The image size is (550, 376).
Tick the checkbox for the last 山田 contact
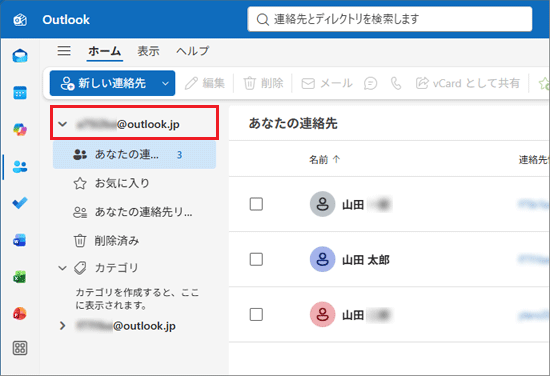[x=256, y=315]
